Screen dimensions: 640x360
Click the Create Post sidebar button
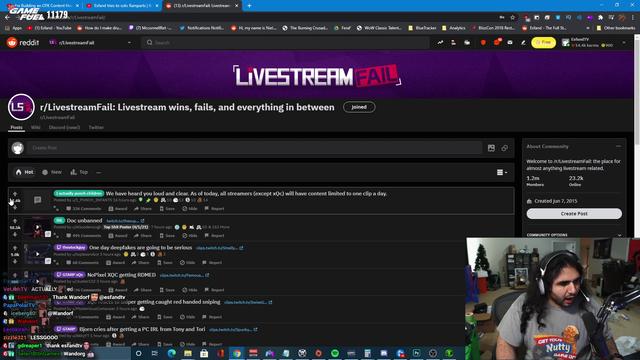574,213
